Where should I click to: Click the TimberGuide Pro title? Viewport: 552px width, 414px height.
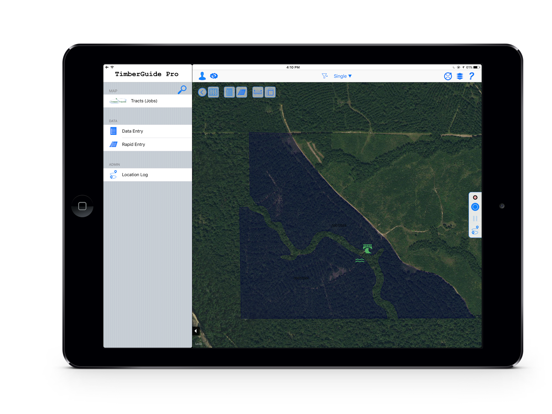[x=147, y=74]
